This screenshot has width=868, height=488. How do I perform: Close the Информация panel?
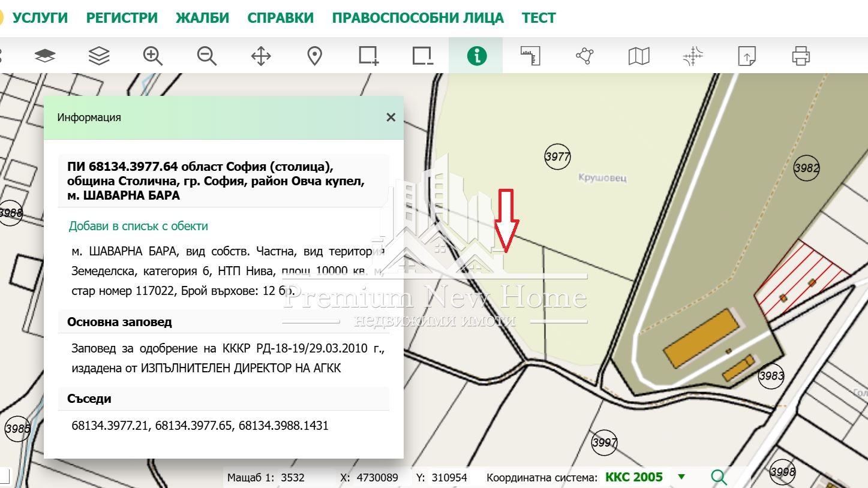[x=391, y=118]
